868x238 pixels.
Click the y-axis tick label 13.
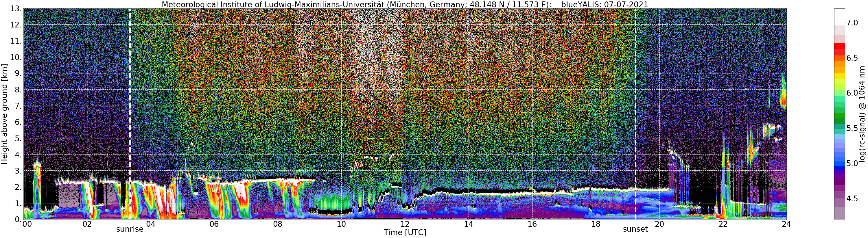tap(16, 9)
